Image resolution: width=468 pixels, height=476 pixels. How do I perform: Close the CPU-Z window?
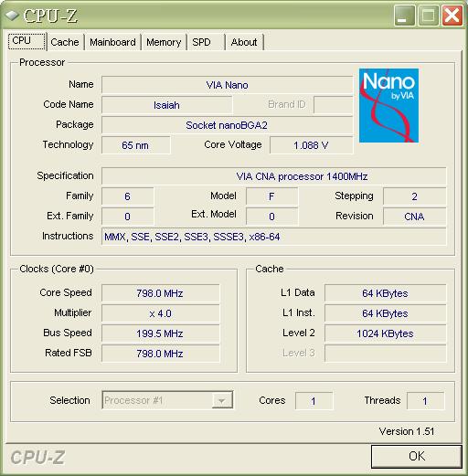click(x=452, y=16)
